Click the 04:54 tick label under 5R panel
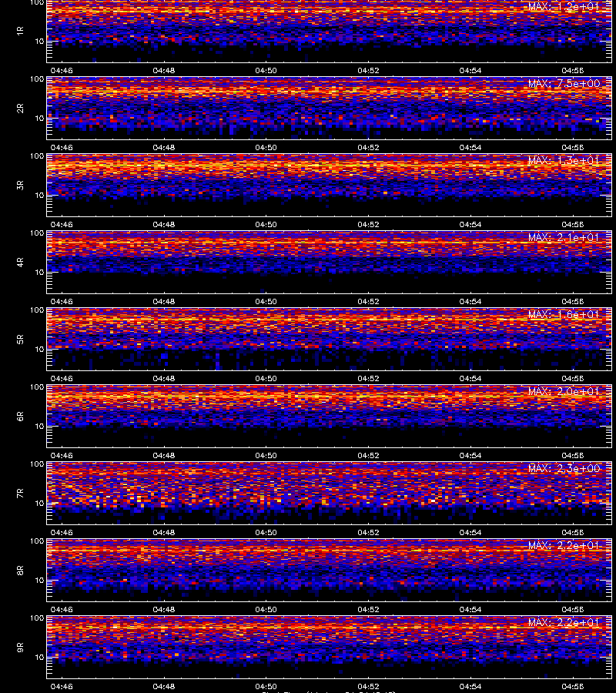Viewport: 616px width, 693px height. (x=470, y=378)
